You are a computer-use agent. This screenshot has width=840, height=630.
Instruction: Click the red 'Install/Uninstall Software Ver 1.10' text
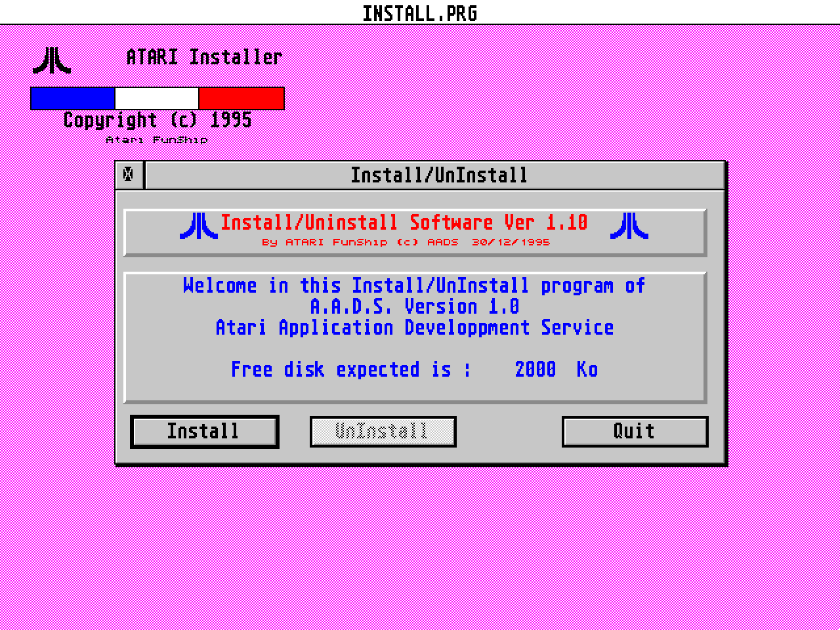tap(404, 222)
